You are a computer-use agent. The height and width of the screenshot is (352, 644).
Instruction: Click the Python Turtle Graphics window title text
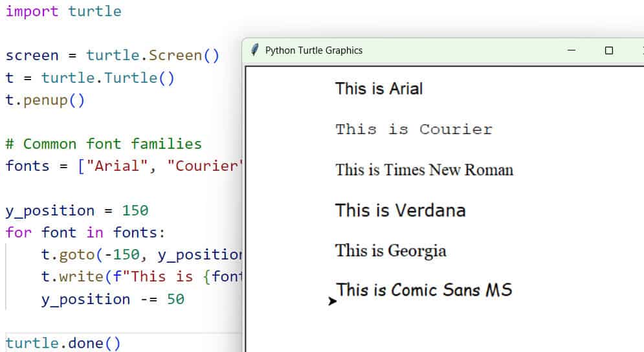click(314, 50)
